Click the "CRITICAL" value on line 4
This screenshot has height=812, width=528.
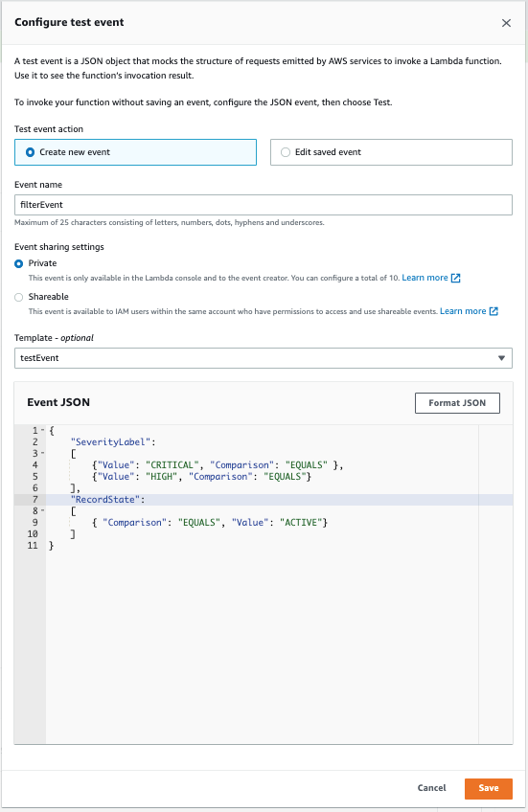pyautogui.click(x=172, y=465)
